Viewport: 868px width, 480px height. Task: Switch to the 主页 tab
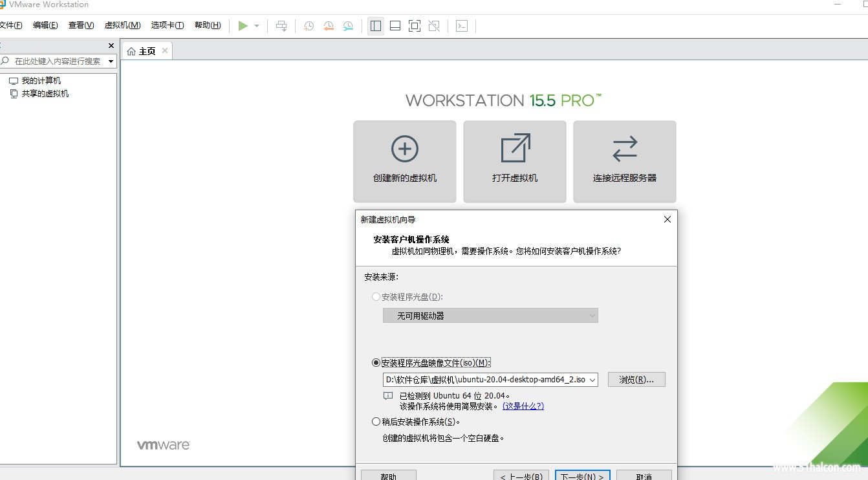pyautogui.click(x=147, y=51)
